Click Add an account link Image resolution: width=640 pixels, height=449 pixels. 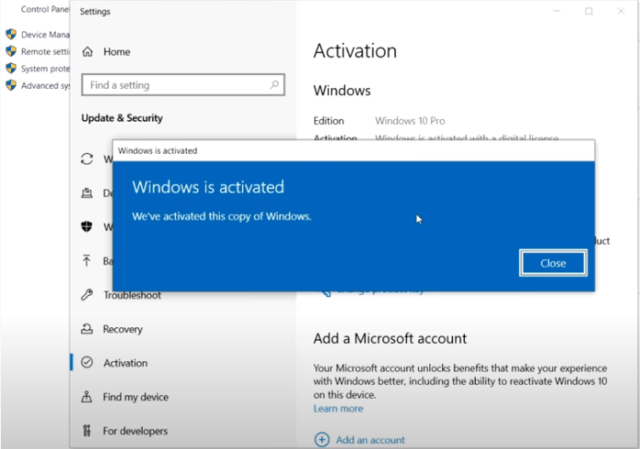coord(370,440)
